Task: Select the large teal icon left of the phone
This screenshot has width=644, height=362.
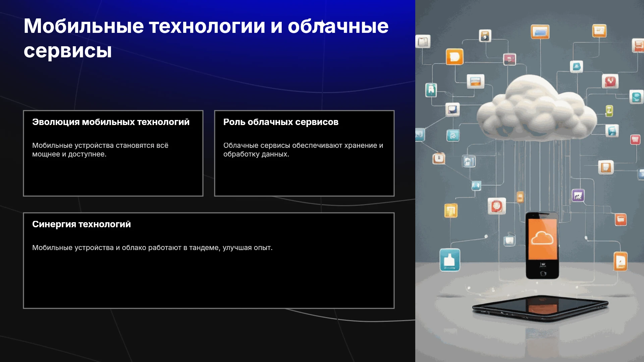Action: tap(450, 260)
